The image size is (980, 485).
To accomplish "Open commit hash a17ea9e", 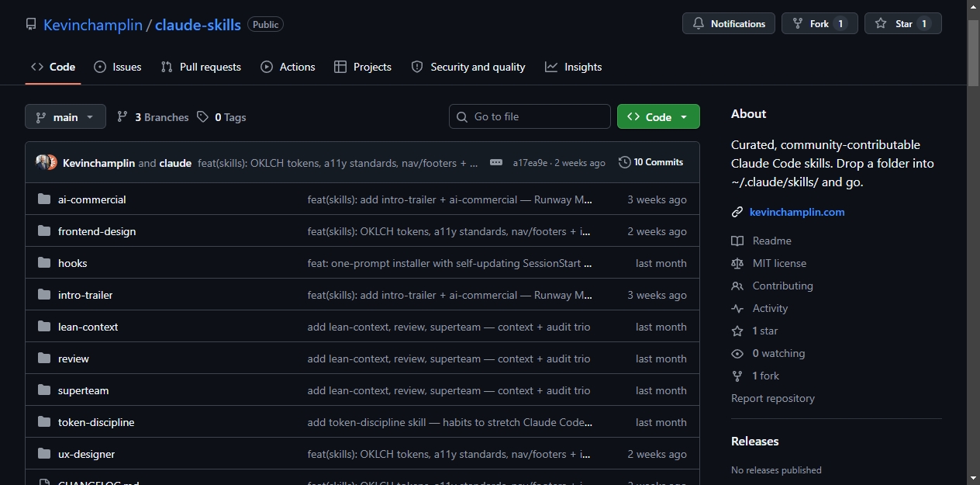I will coord(530,163).
